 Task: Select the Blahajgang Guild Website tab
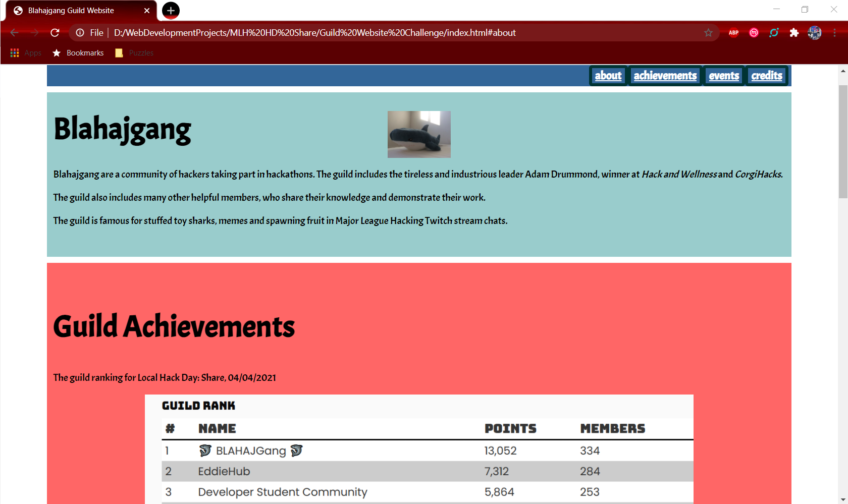[81, 11]
